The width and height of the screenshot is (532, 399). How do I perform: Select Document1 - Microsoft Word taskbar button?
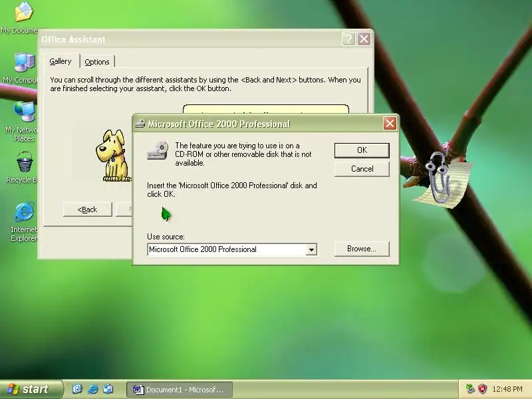point(180,390)
